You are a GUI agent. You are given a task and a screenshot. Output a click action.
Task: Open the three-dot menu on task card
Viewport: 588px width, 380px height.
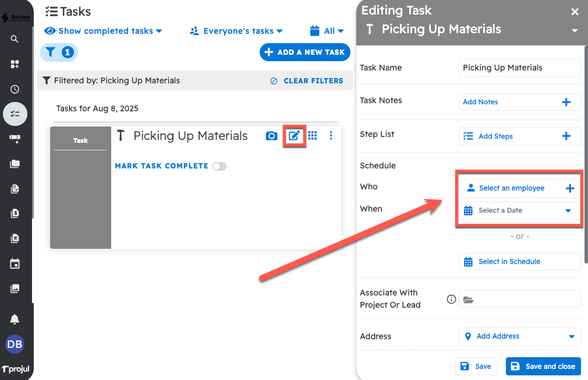(x=331, y=136)
